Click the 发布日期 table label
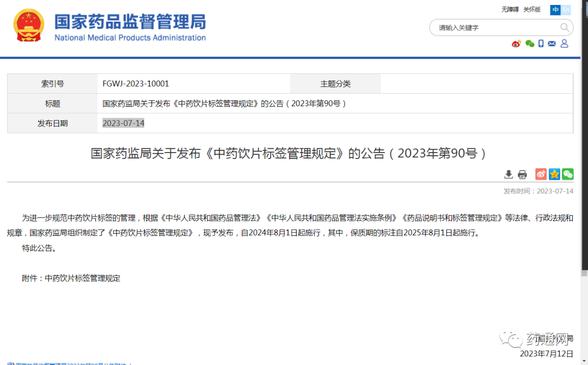This screenshot has width=588, height=365. 52,123
